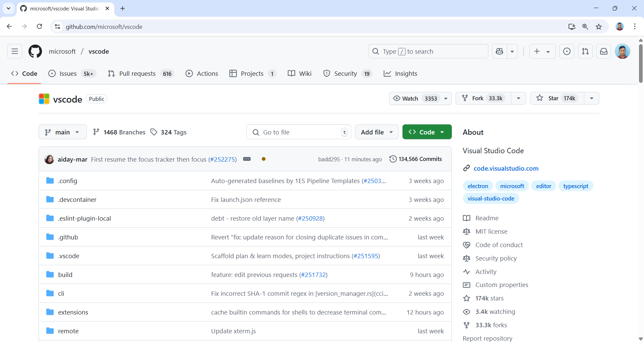Open the Report repository link
Image resolution: width=644 pixels, height=342 pixels.
click(488, 338)
